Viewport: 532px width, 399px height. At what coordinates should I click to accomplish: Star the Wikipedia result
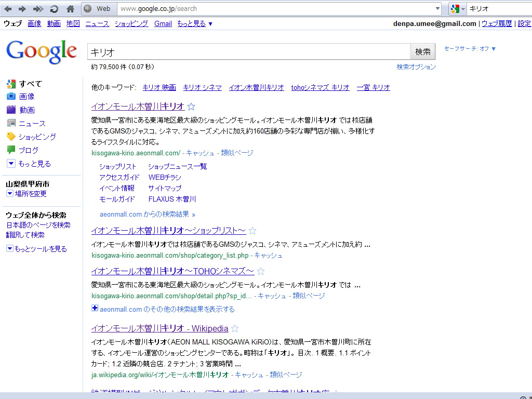tap(235, 329)
